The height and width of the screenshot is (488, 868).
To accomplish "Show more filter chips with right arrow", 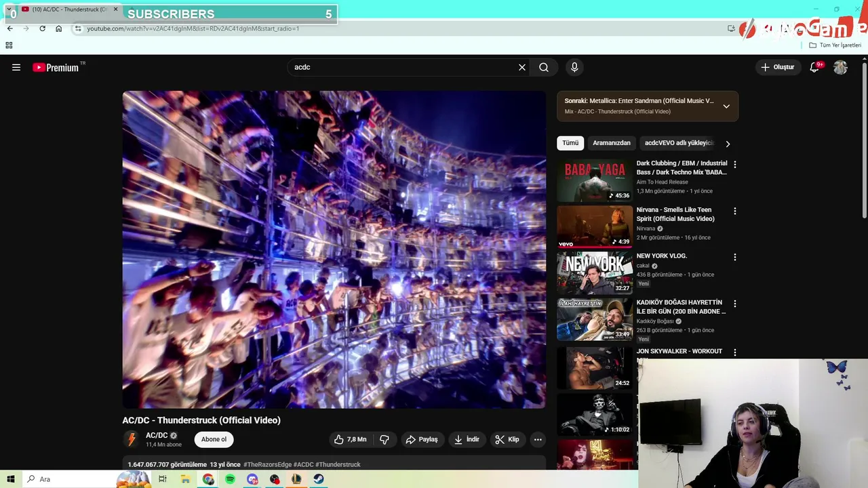I will [728, 144].
